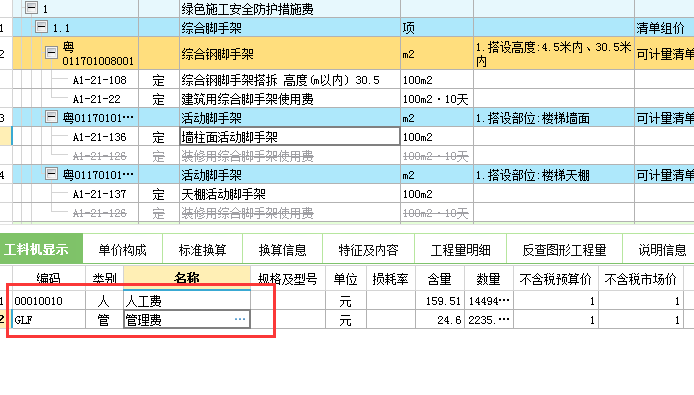Image resolution: width=694 pixels, height=395 pixels.
Task: Click the 定 type cell of A1-21-108
Action: [x=159, y=80]
